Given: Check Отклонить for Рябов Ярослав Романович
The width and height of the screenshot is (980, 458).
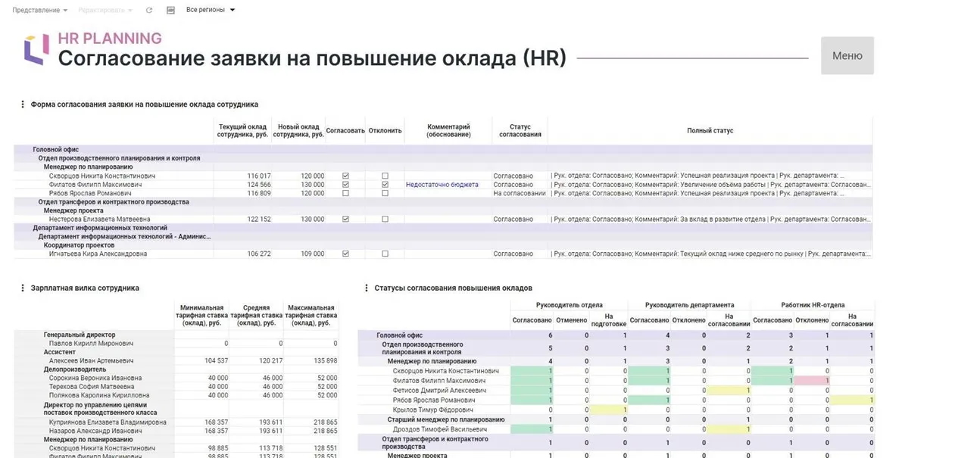Looking at the screenshot, I should [385, 193].
